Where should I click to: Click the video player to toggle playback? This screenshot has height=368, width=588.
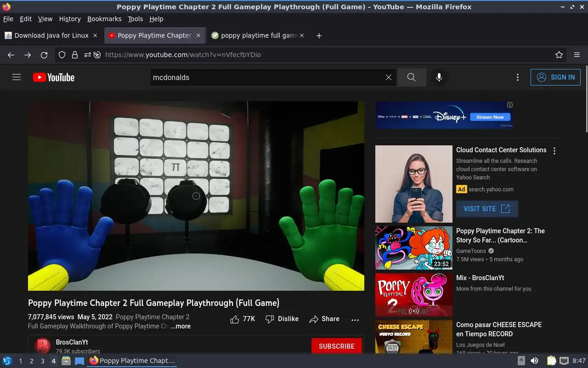[196, 196]
